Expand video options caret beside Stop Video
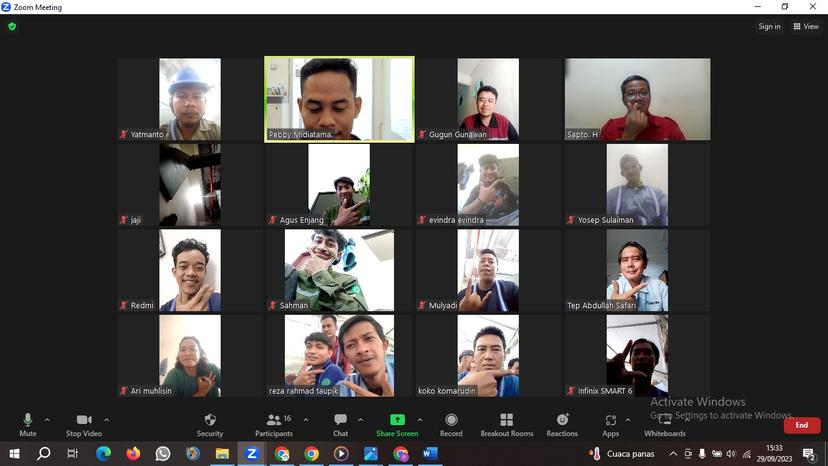 click(x=107, y=420)
